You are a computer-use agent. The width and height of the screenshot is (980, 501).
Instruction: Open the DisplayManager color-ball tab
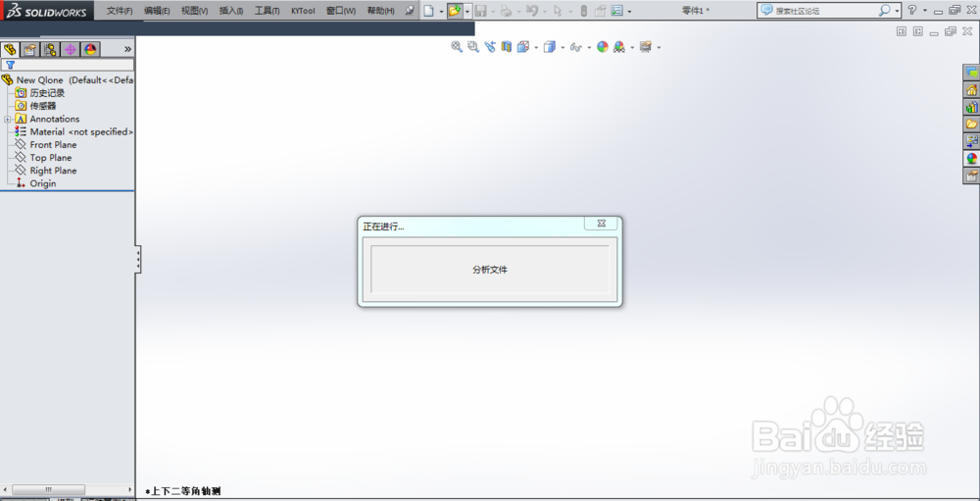(90, 49)
